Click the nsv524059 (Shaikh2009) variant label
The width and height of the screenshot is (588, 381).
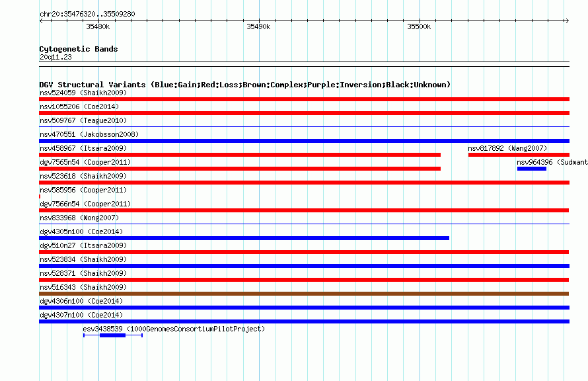pyautogui.click(x=83, y=93)
